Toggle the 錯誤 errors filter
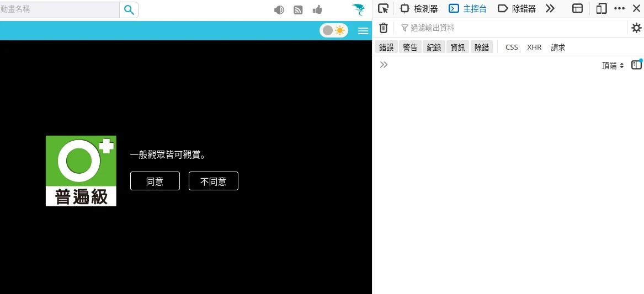The image size is (644, 294). click(x=386, y=47)
